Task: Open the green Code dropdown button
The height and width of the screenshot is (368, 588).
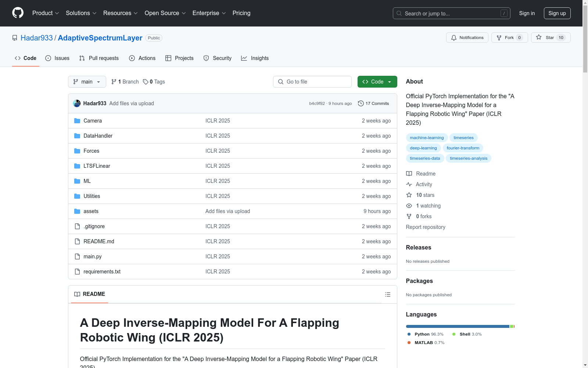Action: pos(377,82)
